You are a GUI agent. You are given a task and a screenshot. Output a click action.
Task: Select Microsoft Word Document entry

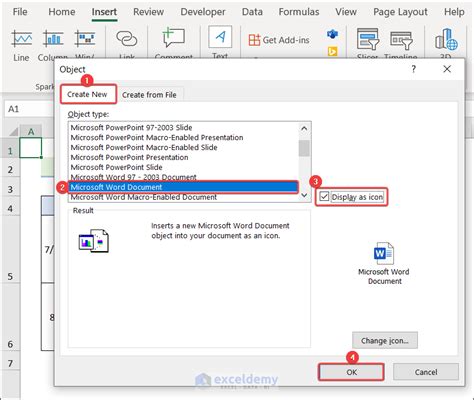184,187
